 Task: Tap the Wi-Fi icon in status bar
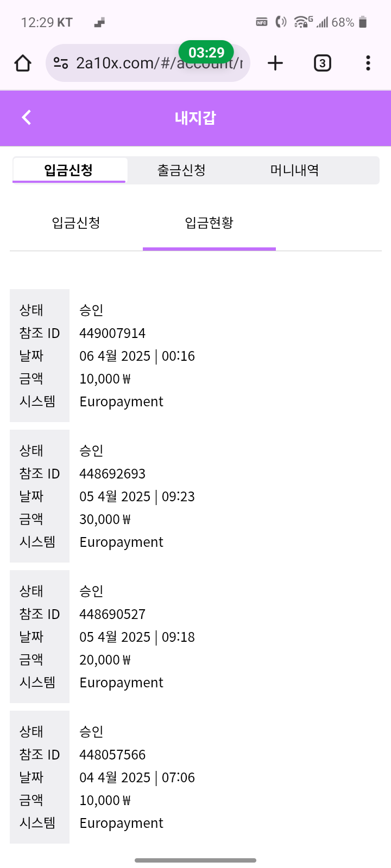coord(302,22)
